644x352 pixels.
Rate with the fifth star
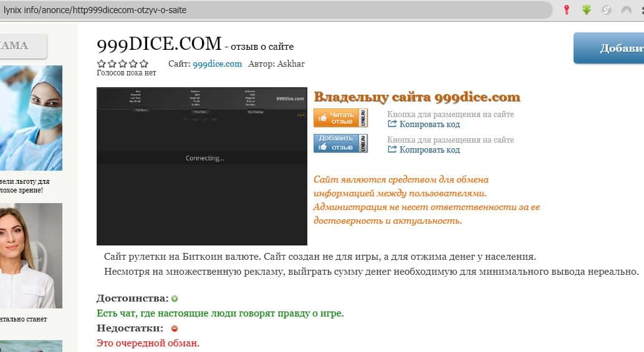[144, 64]
